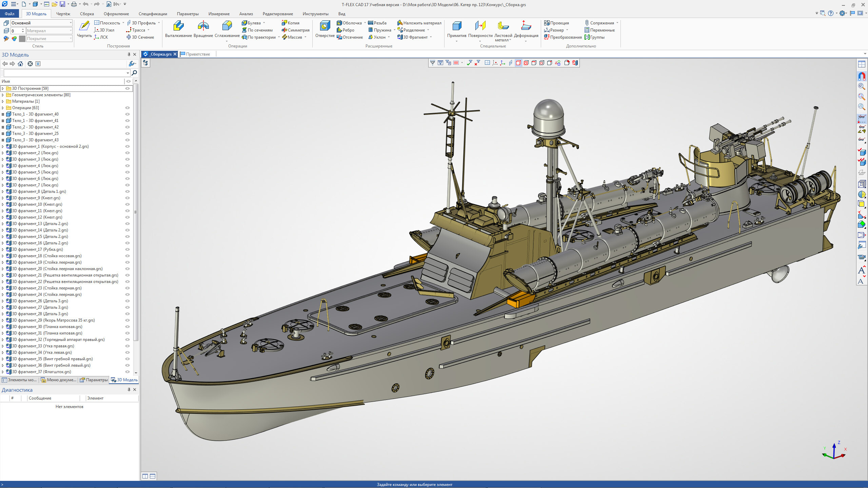Hide 3D фрагмент_37 (Флагшток.grs)
This screenshot has height=488, width=868.
click(x=128, y=372)
